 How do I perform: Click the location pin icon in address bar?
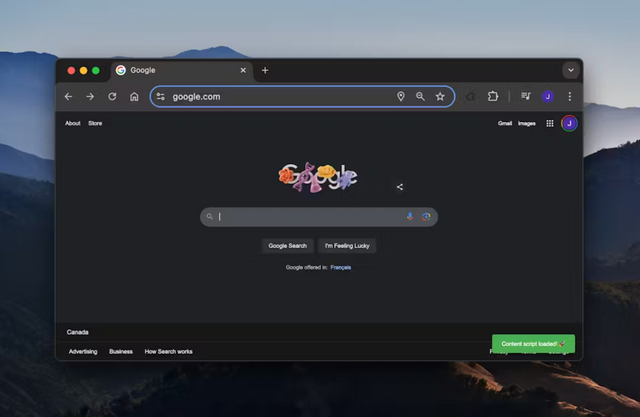[x=401, y=96]
